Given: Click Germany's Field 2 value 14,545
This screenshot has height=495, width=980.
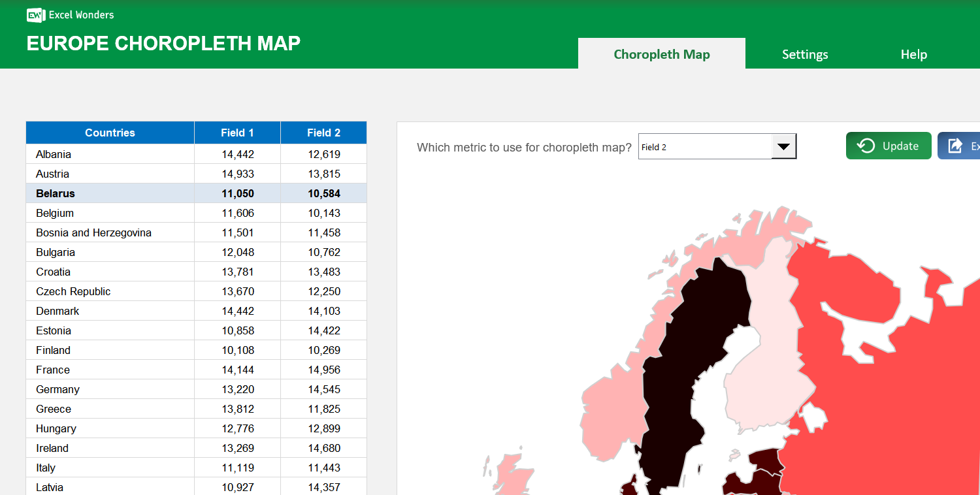Looking at the screenshot, I should (323, 389).
